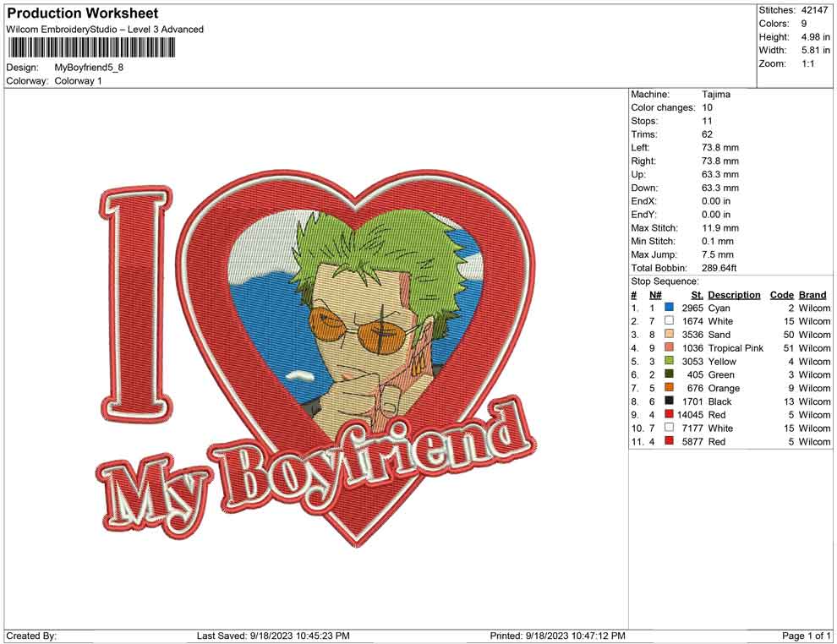Click the 'Created By:' footer label
This screenshot has height=644, width=837.
[x=31, y=636]
